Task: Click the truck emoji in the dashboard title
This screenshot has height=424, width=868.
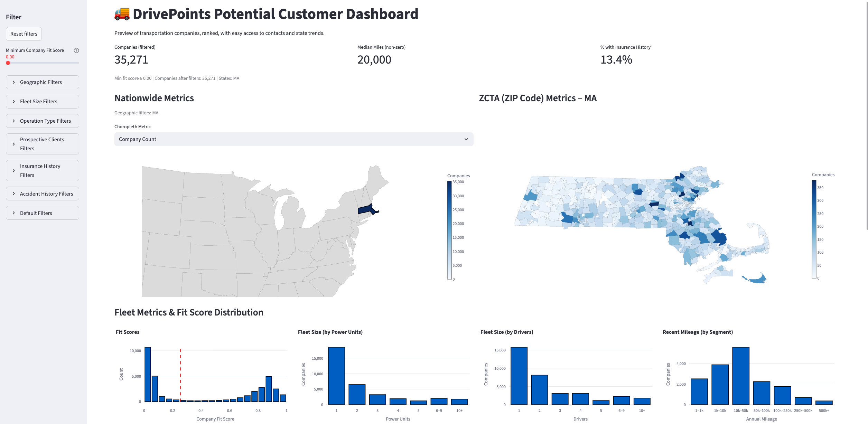Action: [121, 14]
